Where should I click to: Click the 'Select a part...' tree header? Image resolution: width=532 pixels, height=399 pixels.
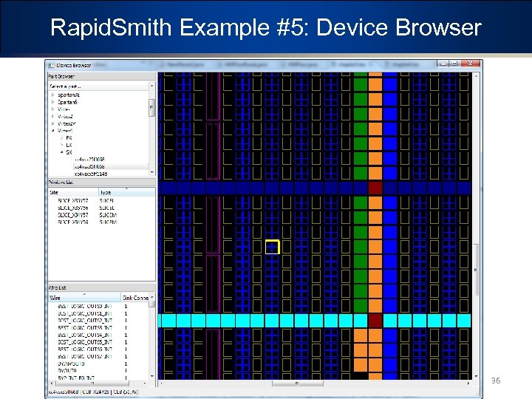tap(98, 86)
